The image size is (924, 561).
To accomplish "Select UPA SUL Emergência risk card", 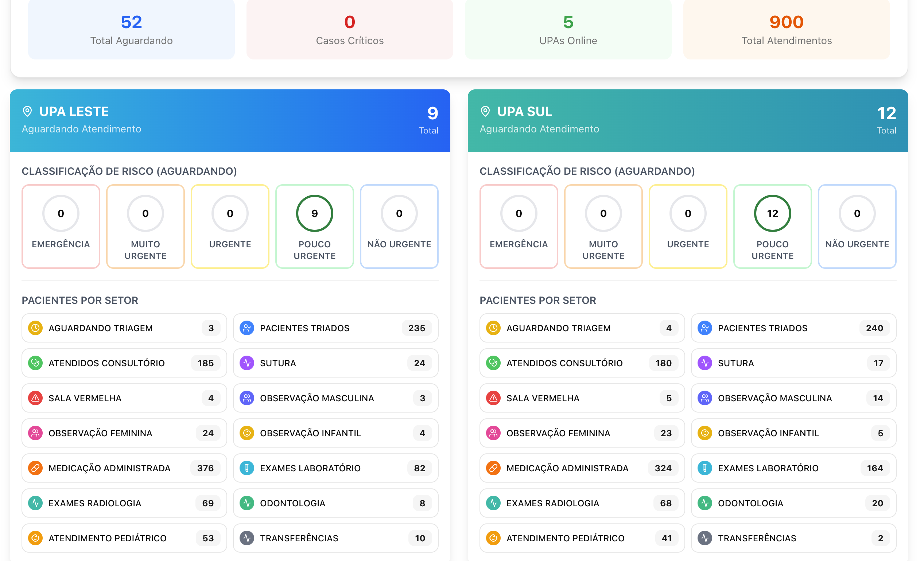I will tap(519, 227).
